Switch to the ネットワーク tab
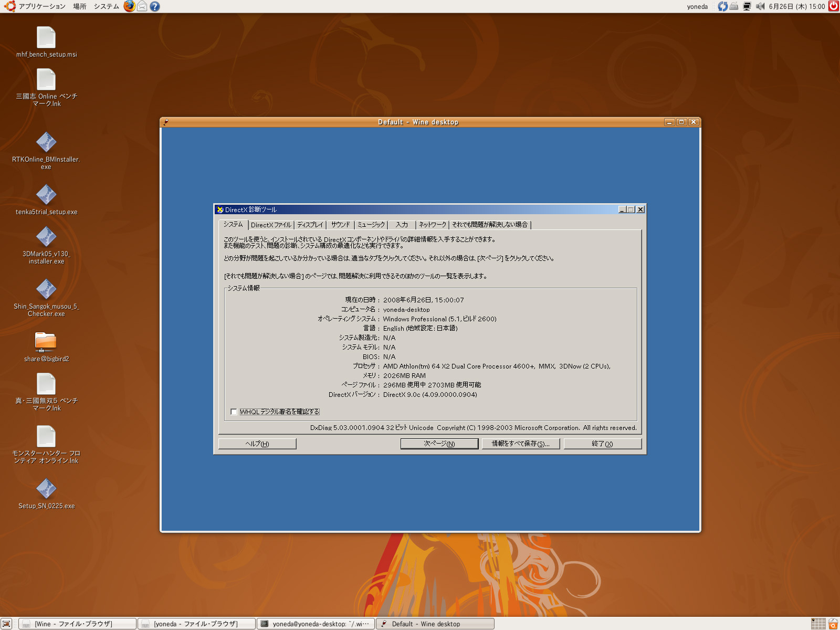 click(433, 225)
